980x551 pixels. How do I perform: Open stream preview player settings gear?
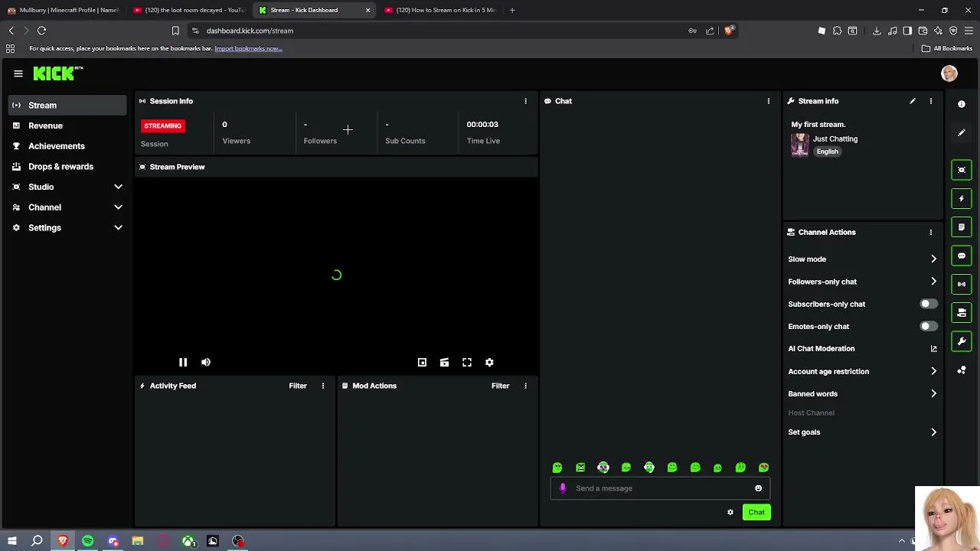click(489, 362)
